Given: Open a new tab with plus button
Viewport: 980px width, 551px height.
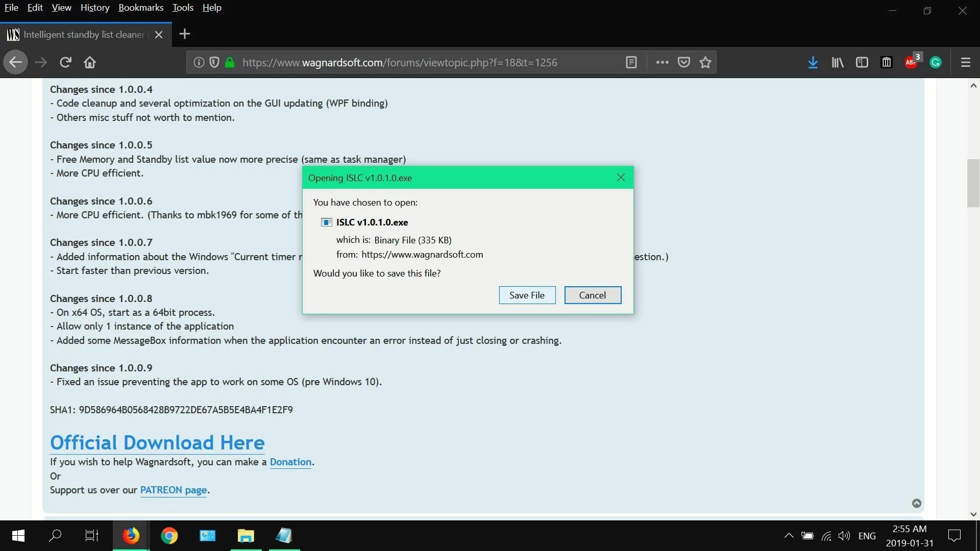Looking at the screenshot, I should point(185,34).
